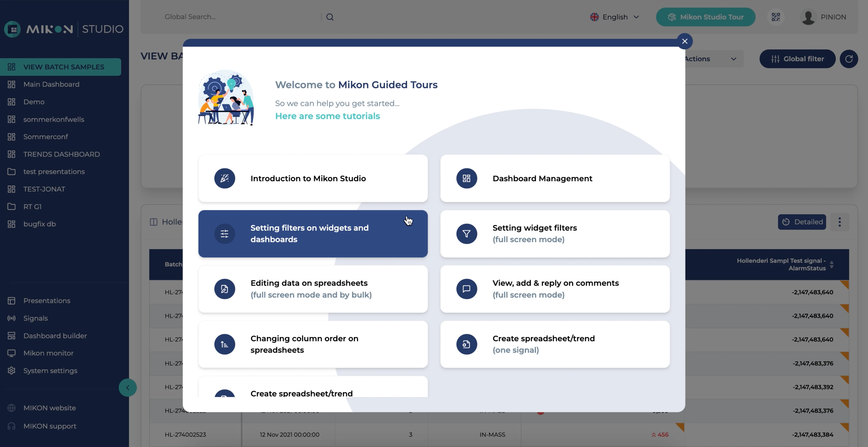This screenshot has height=447, width=868.
Task: Click the speech bubble icon on comments card
Action: 466,289
